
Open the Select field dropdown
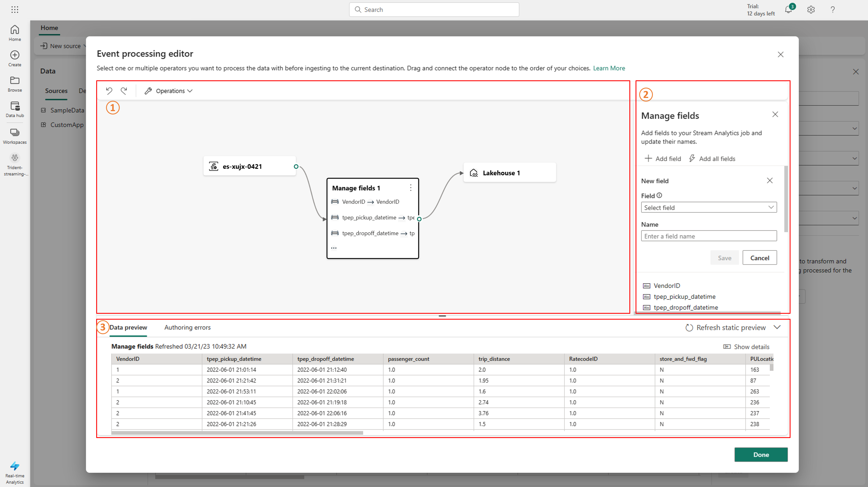pos(709,207)
